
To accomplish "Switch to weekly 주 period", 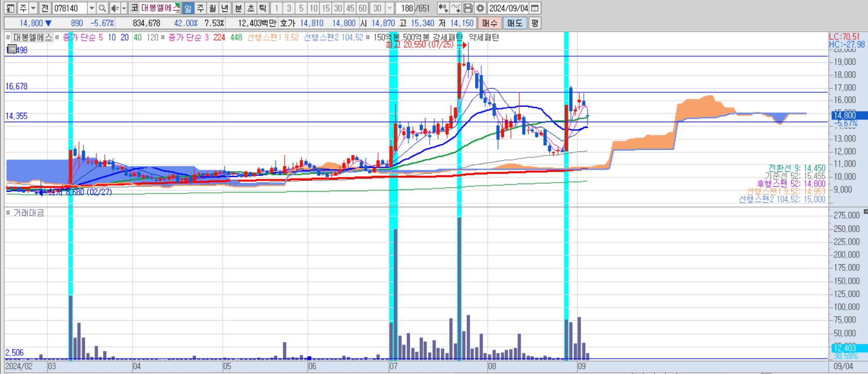I will pos(200,8).
